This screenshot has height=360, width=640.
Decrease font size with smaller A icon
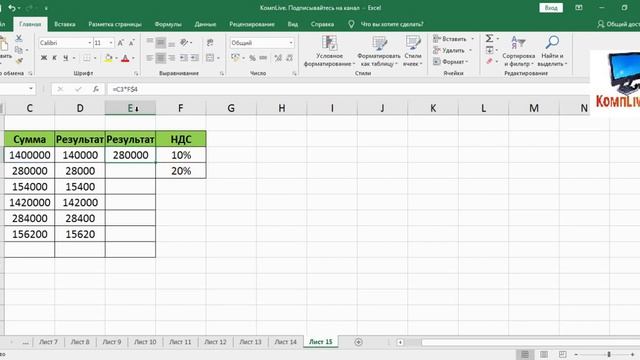click(x=131, y=43)
